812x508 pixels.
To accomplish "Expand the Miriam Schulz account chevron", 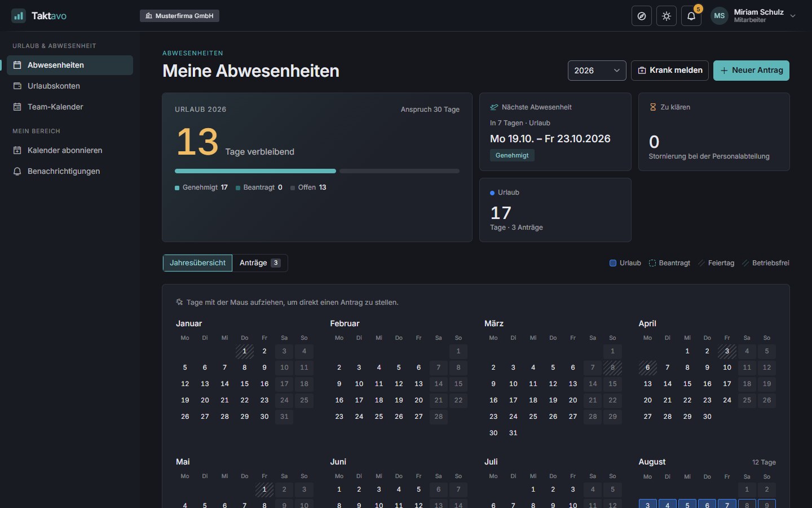I will [x=793, y=16].
